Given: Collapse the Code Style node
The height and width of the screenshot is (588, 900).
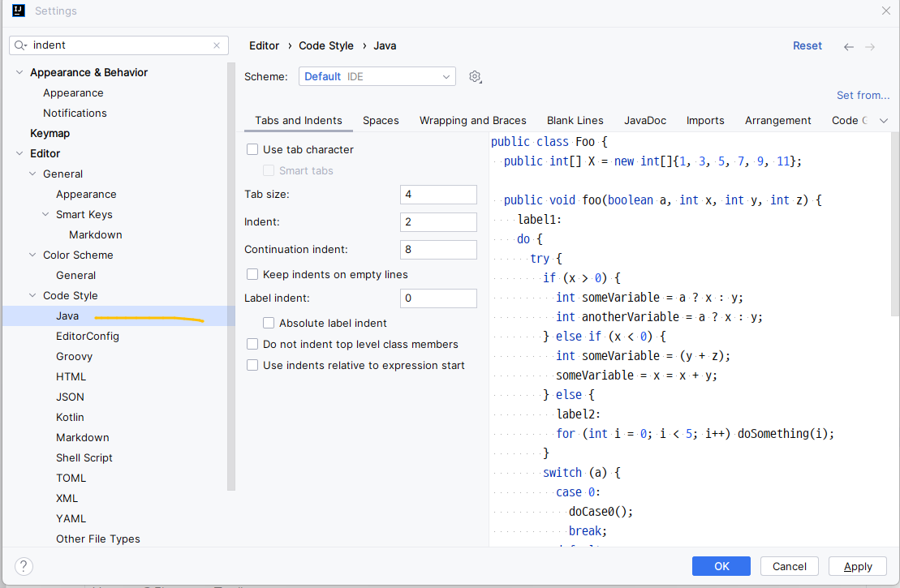Looking at the screenshot, I should click(x=32, y=295).
